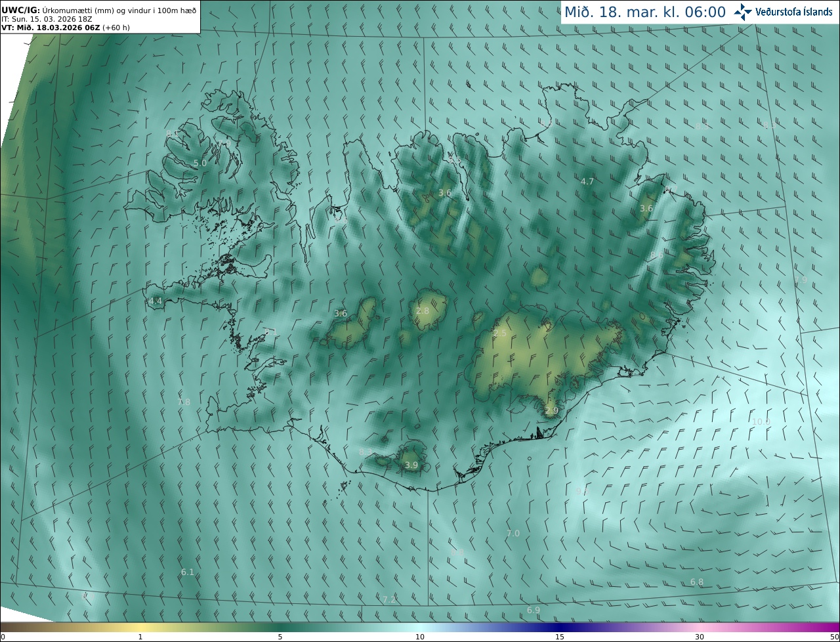Pick the pale yellow band of the colour bar
Image resolution: width=840 pixels, height=642 pixels.
coord(140,627)
